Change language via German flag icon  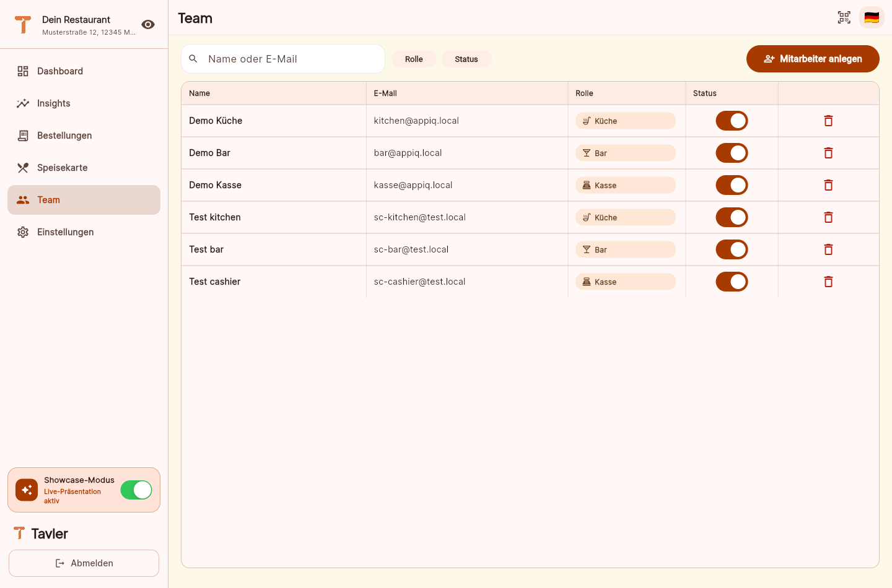pos(872,17)
